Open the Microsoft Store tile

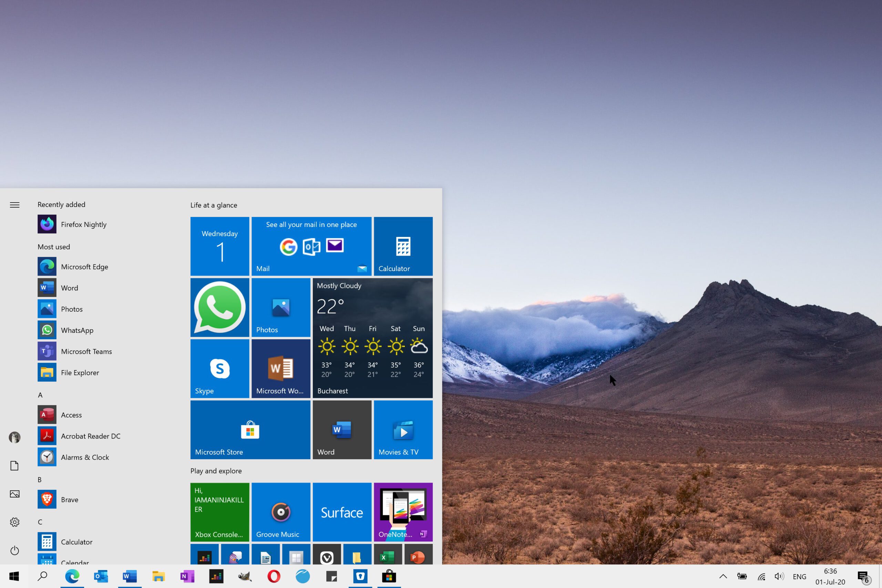click(x=250, y=430)
